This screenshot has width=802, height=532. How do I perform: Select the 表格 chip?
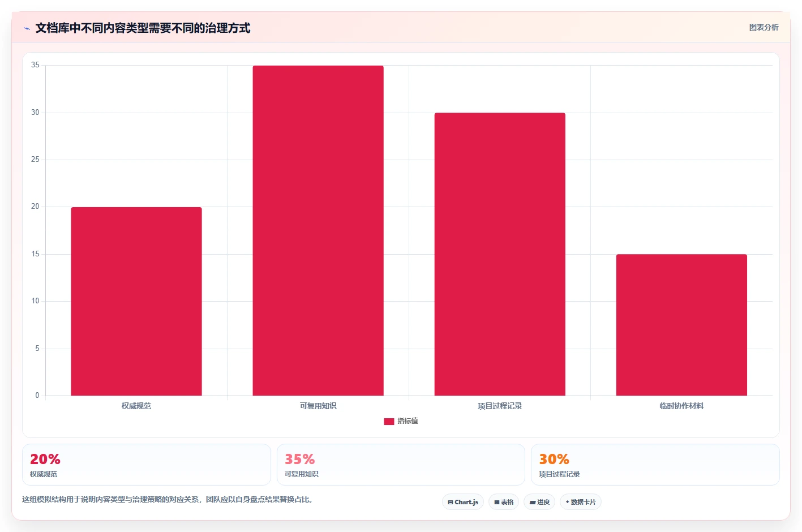coord(504,502)
